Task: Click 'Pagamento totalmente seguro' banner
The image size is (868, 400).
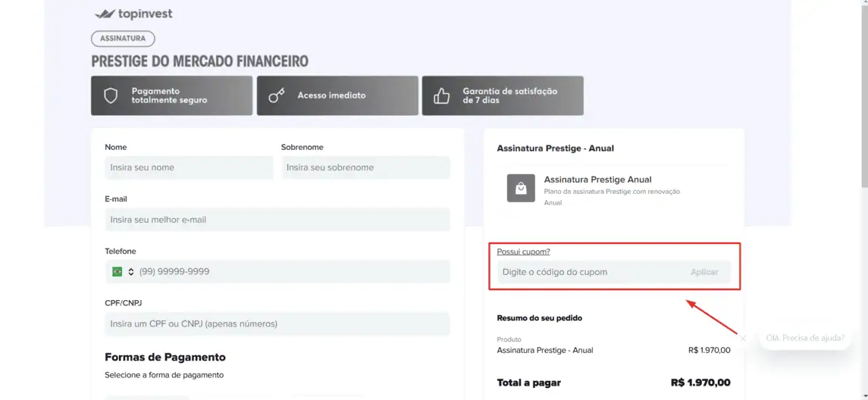Action: [171, 95]
